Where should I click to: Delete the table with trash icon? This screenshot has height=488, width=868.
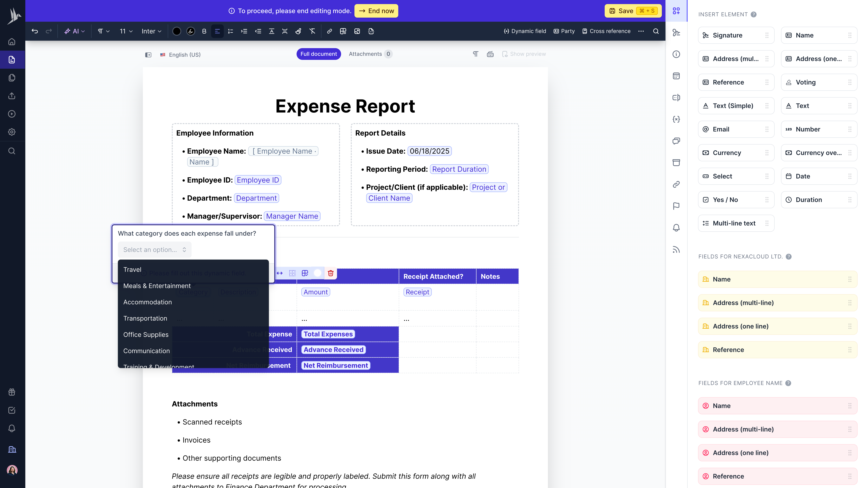(x=331, y=273)
